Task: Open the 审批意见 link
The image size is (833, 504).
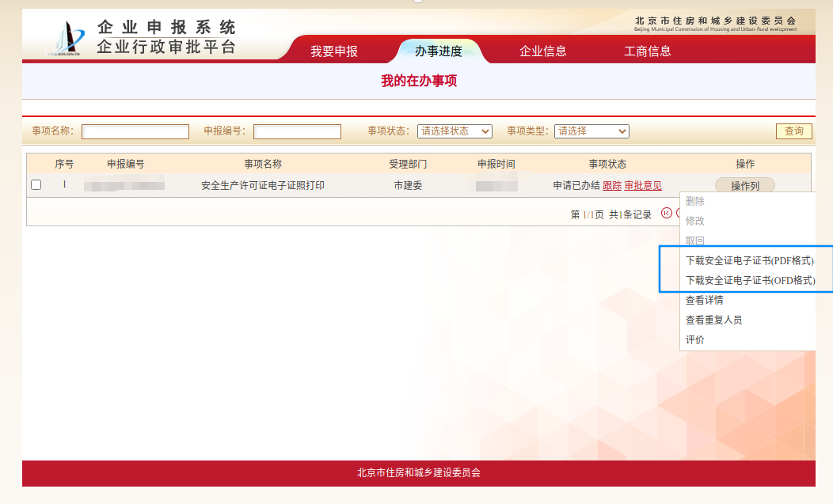Action: tap(643, 186)
